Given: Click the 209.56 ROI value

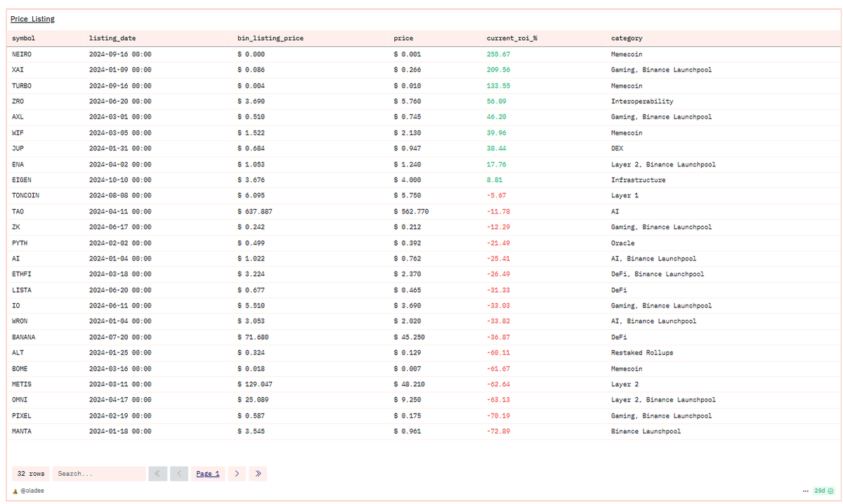Looking at the screenshot, I should (499, 70).
